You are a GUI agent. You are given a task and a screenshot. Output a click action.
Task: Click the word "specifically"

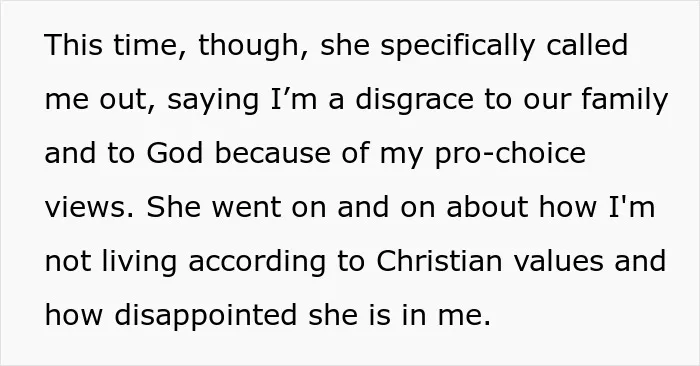point(458,47)
